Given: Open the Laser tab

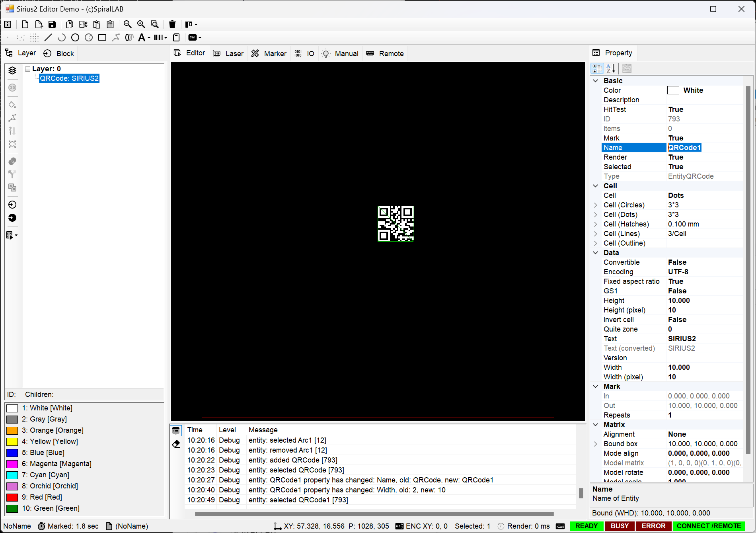Looking at the screenshot, I should 228,53.
